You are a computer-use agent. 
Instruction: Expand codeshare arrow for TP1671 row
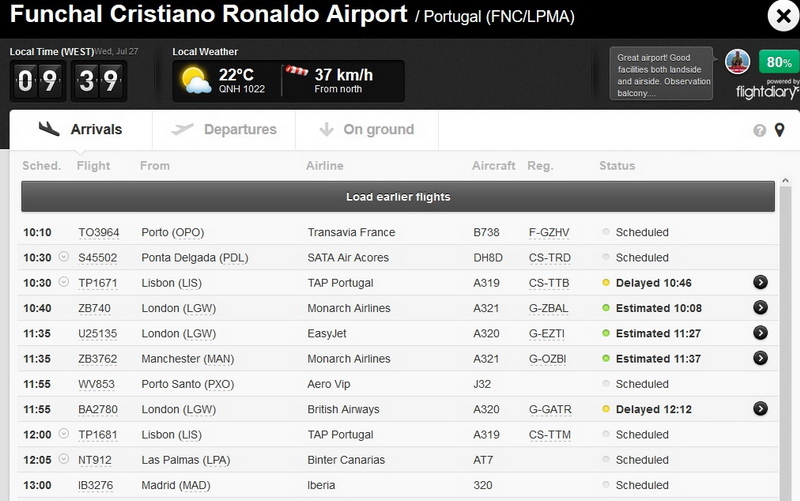(63, 282)
